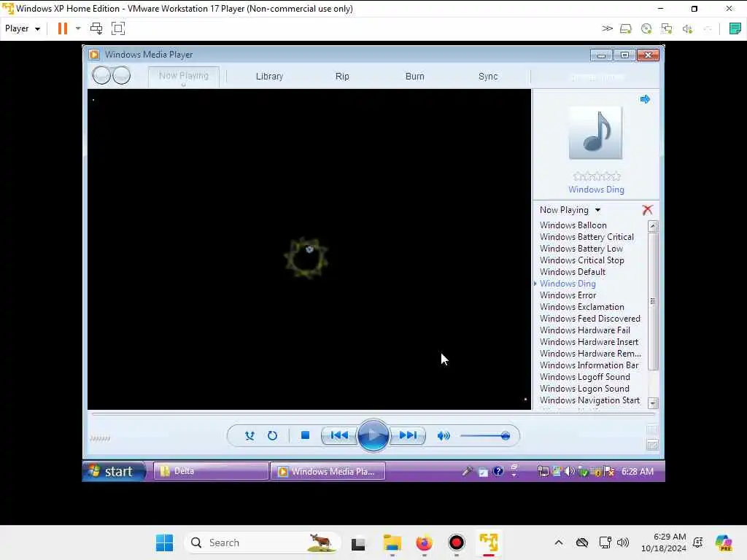Click the blue help icon in XP taskbar

(x=498, y=472)
